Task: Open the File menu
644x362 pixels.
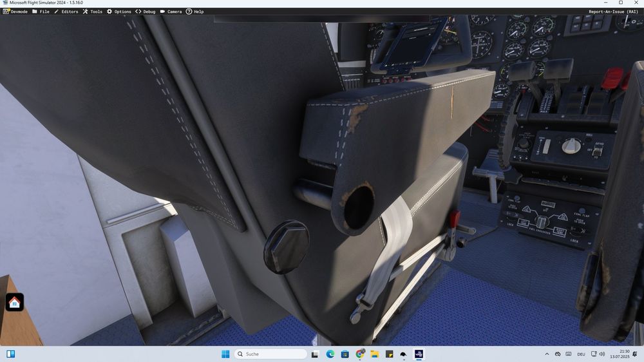Action: 41,12
